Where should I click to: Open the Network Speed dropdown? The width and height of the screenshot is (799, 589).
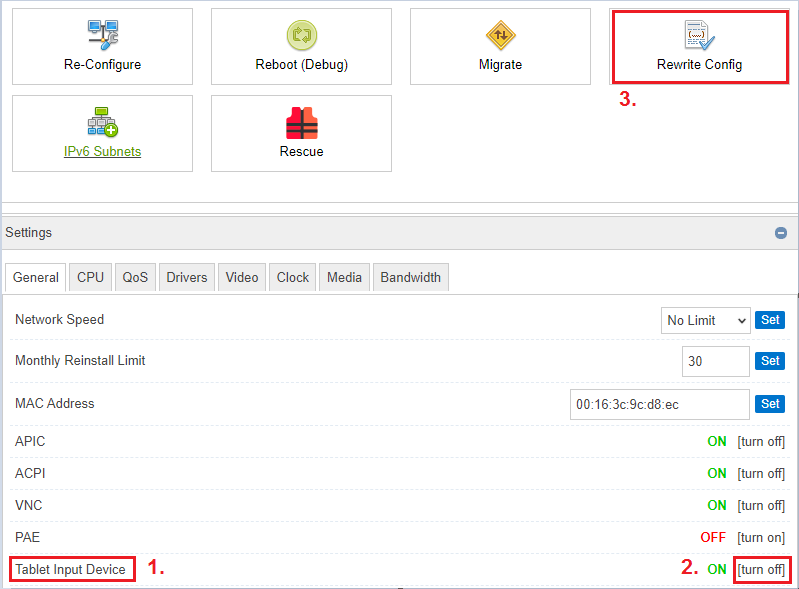[x=705, y=320]
